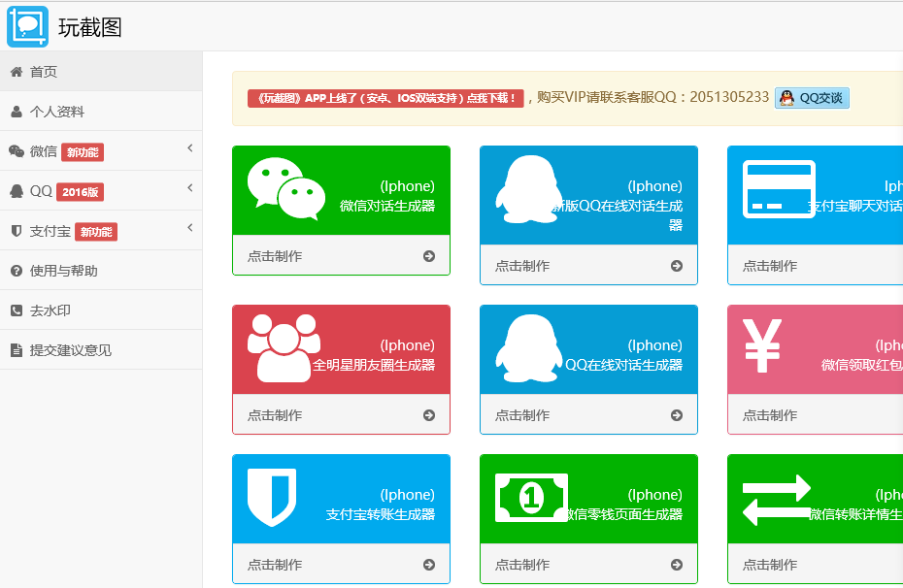Click the QQ在线对话生成器 card title
Viewport: 903px width, 588px height.
(x=623, y=364)
